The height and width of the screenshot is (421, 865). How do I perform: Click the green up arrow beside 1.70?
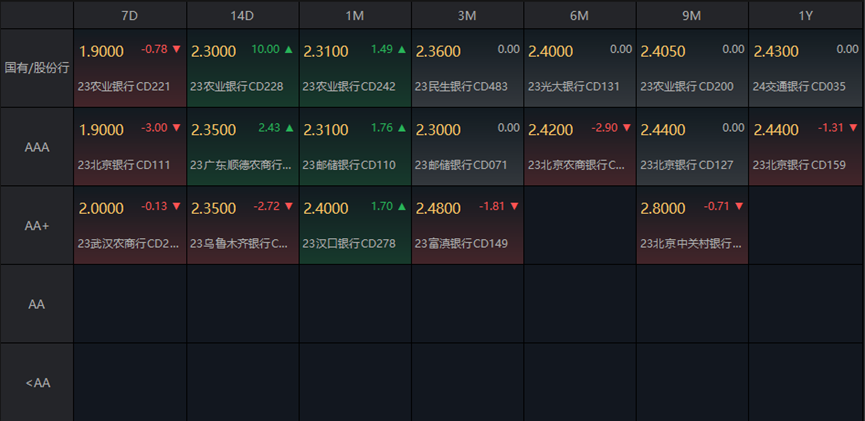click(401, 207)
